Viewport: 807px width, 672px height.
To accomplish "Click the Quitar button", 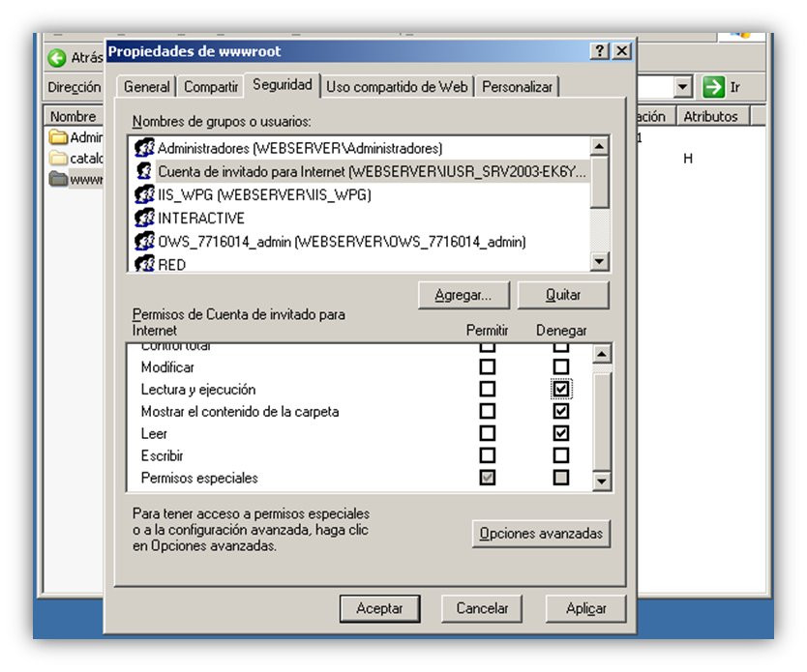I will pos(563,295).
